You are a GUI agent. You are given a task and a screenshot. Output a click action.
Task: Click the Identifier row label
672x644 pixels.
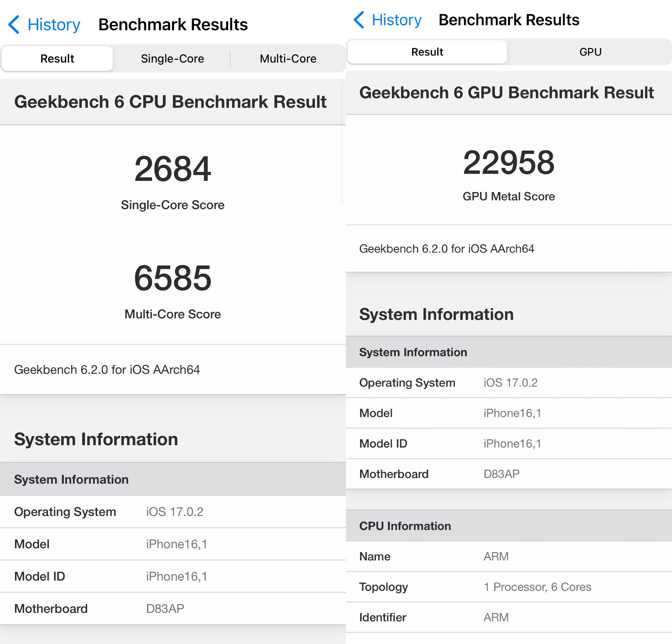click(383, 618)
